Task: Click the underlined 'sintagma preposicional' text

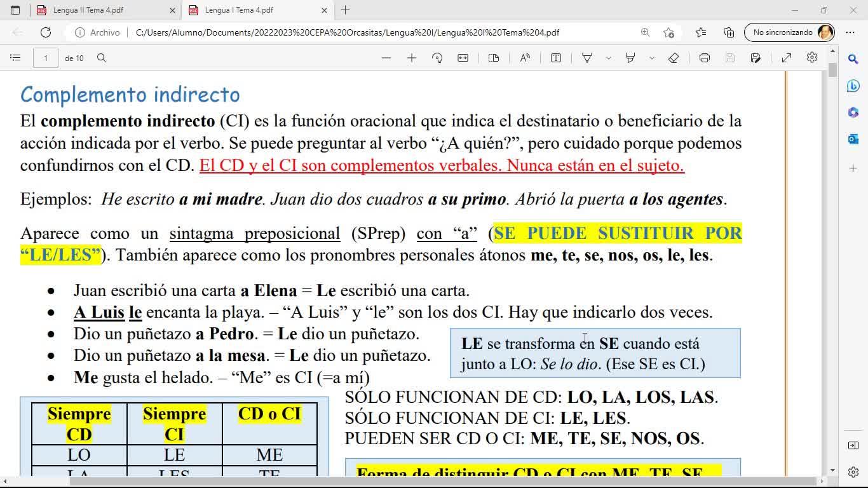Action: pyautogui.click(x=255, y=233)
